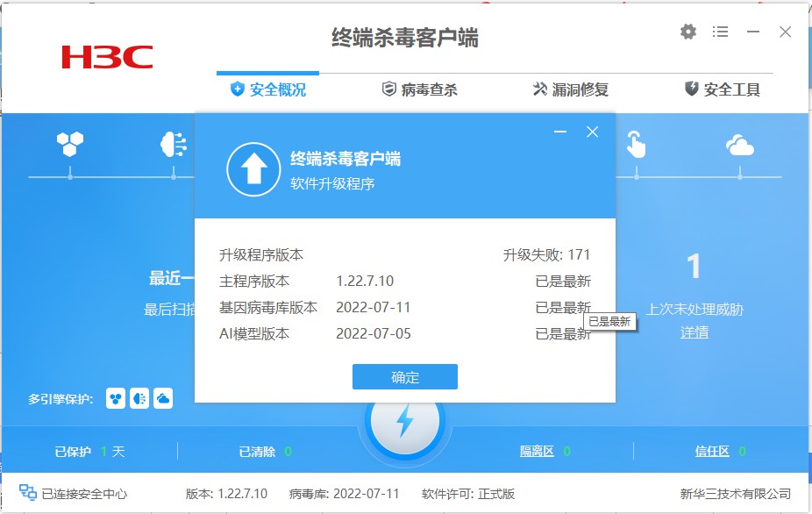Image resolution: width=812 pixels, height=514 pixels.
Task: Confirm the upgrade dialog with 确定
Action: [405, 376]
